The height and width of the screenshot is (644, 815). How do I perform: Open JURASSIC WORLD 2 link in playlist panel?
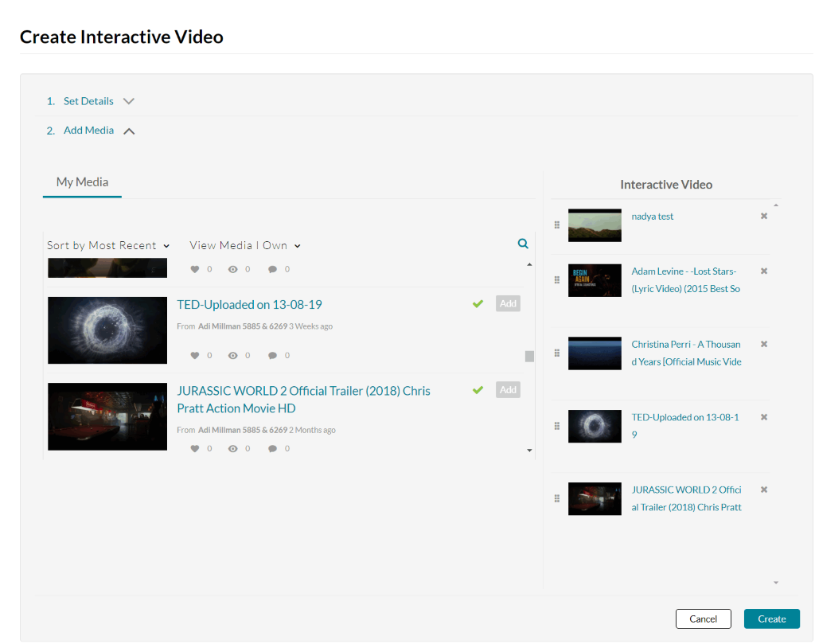[x=686, y=498]
